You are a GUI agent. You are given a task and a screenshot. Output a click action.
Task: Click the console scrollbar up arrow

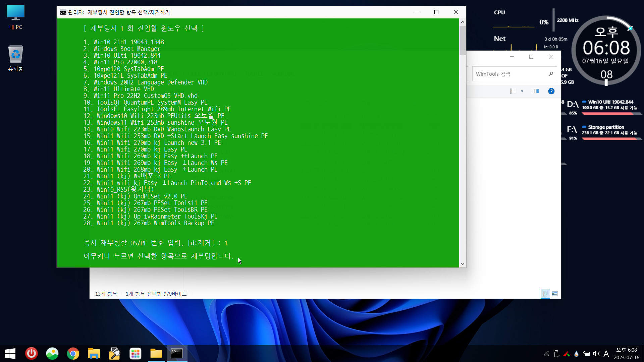click(463, 22)
